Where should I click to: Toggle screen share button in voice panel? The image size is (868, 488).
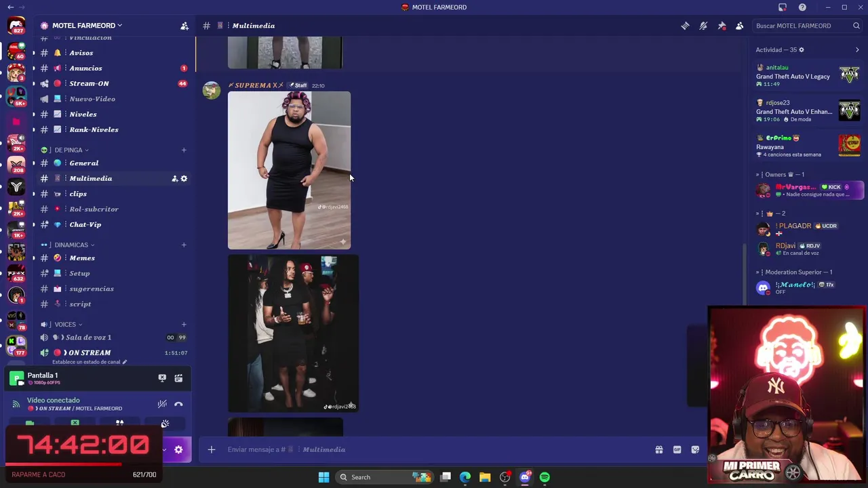(75, 424)
